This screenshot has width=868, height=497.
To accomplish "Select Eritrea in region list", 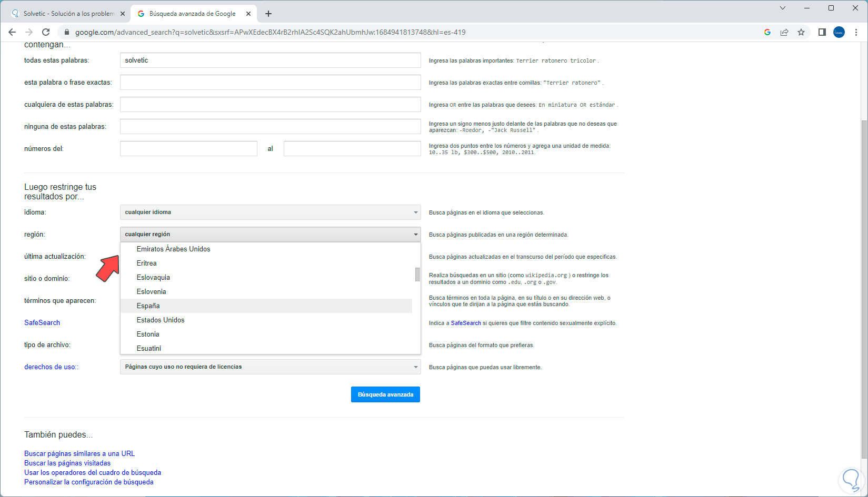I will coord(266,263).
